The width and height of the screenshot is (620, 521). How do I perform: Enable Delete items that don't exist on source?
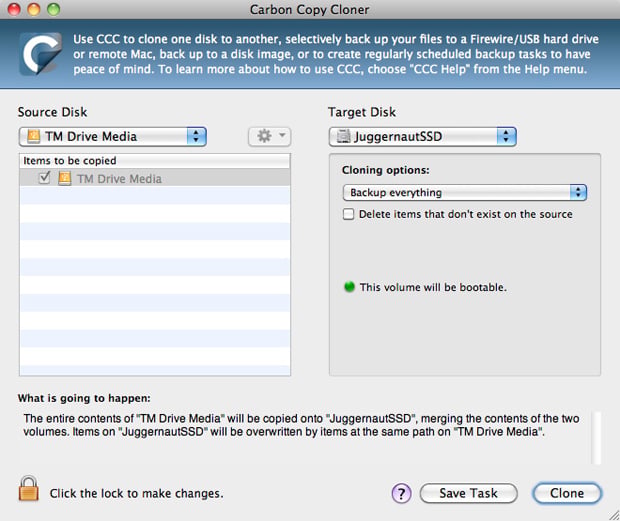pos(348,214)
